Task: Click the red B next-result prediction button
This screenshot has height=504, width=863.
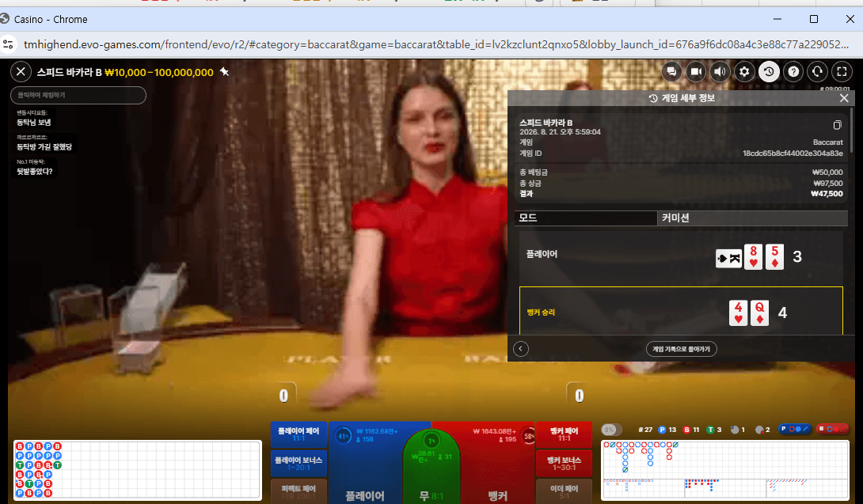Action: [833, 429]
